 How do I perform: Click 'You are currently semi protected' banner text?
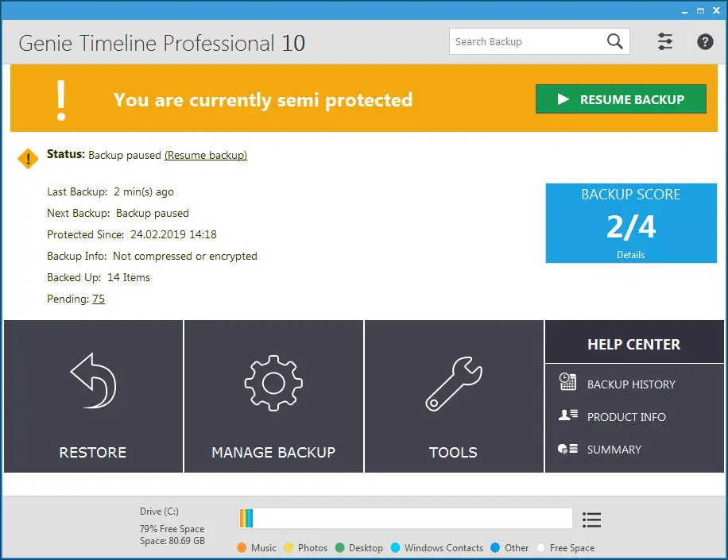pyautogui.click(x=263, y=100)
